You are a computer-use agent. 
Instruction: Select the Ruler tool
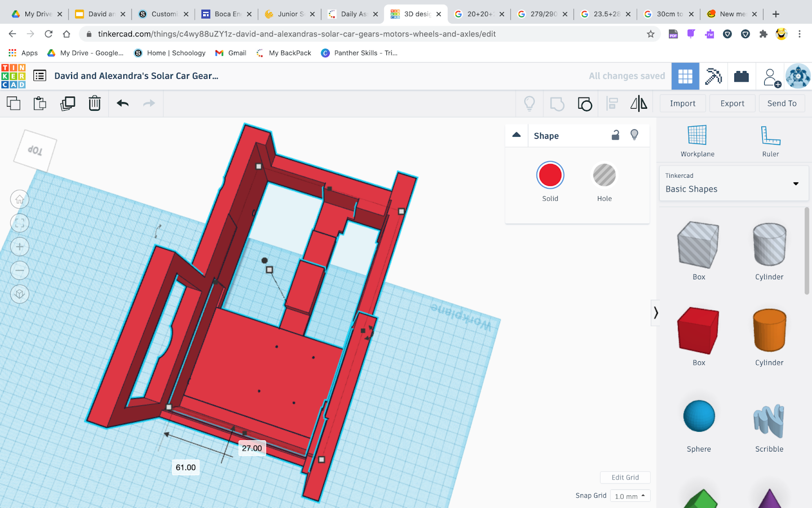coord(770,141)
